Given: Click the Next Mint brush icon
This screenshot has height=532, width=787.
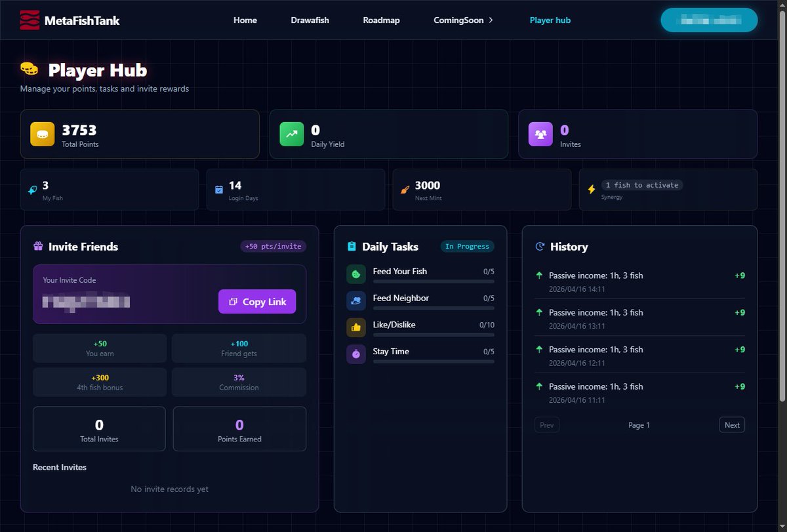Looking at the screenshot, I should [405, 190].
